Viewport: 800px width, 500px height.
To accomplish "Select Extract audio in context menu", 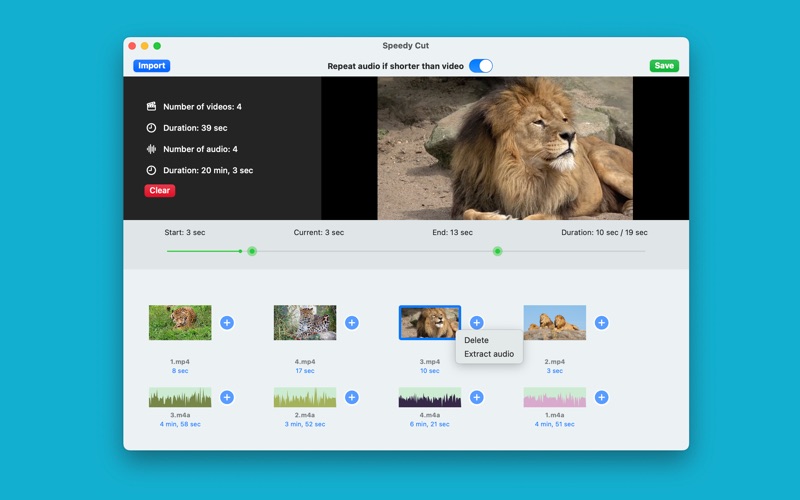I will (x=489, y=354).
